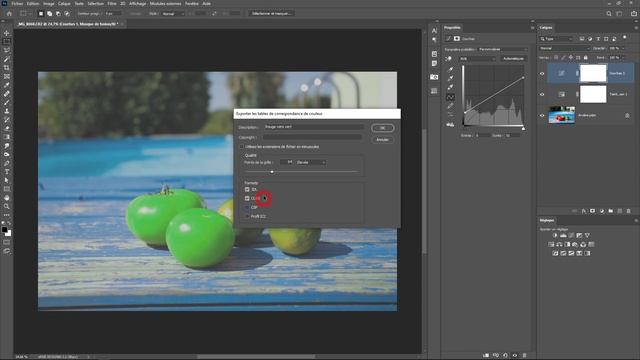Open the Properties panel menu icon
The width and height of the screenshot is (640, 360).
click(x=532, y=28)
